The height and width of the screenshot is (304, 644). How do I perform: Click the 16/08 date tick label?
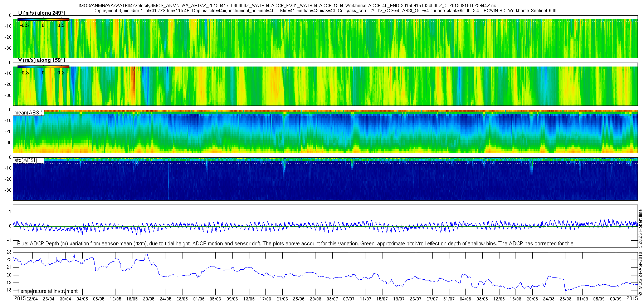tap(516, 299)
